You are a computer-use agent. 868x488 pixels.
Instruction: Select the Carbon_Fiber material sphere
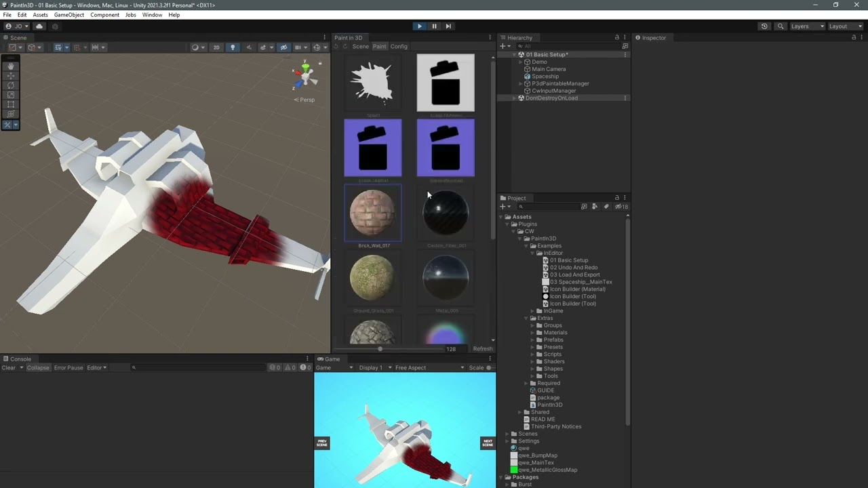[x=446, y=213]
